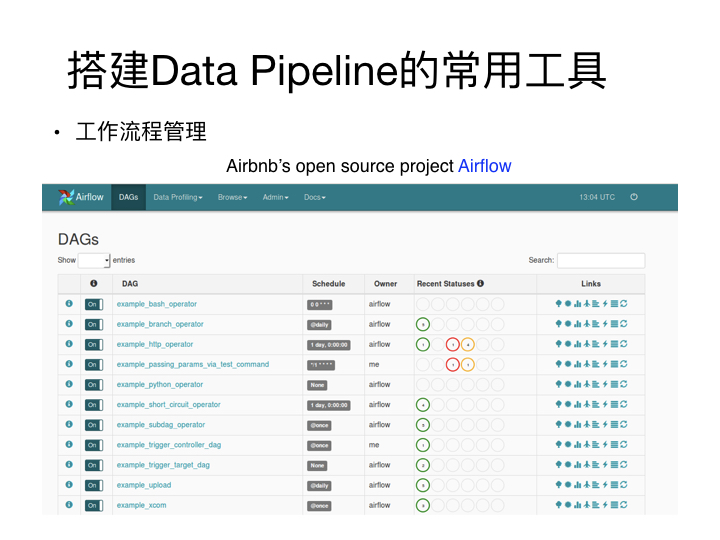Expand Admin dropdown menu
The image size is (720, 540).
tap(276, 197)
